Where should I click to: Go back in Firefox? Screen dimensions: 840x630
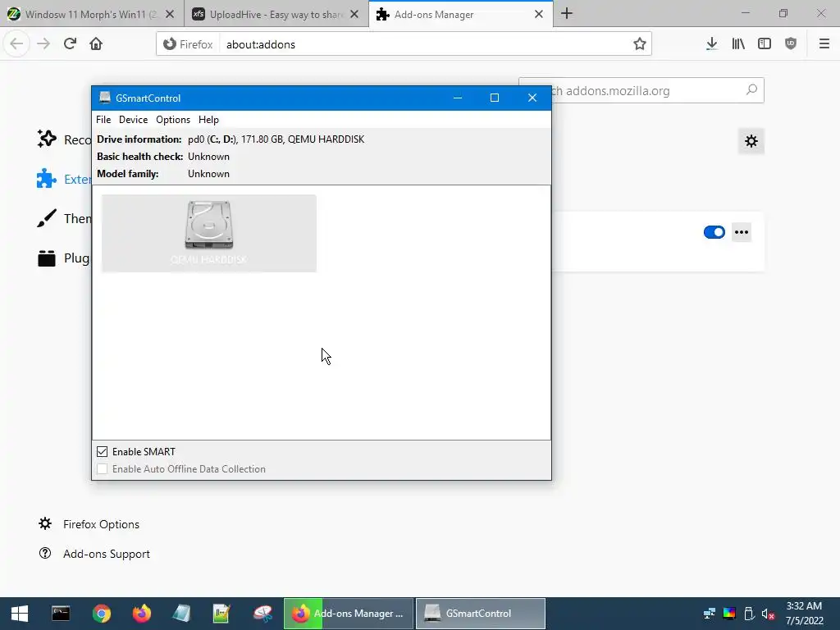click(16, 44)
